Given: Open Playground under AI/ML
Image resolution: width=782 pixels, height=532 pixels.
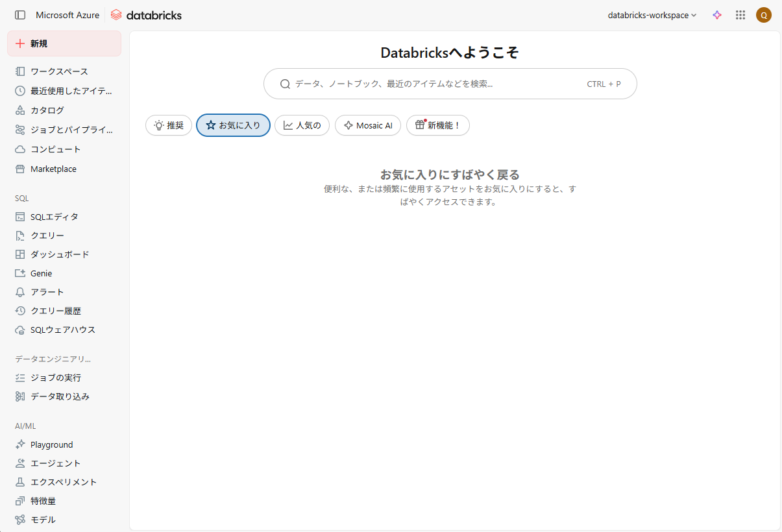Looking at the screenshot, I should tap(51, 444).
